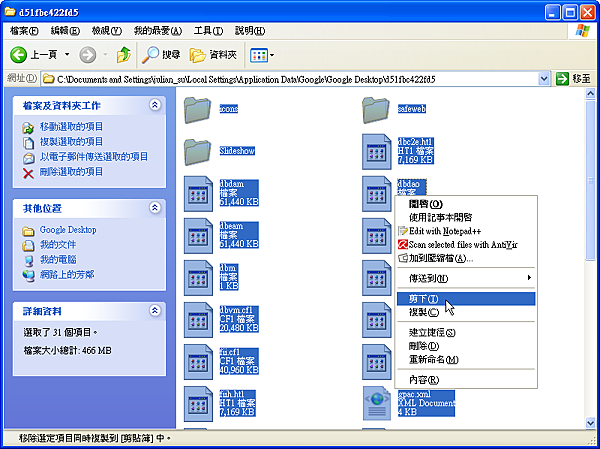This screenshot has width=600, height=449.
Task: Collapse the 檔案及資料夾工作 panel
Action: (x=155, y=105)
